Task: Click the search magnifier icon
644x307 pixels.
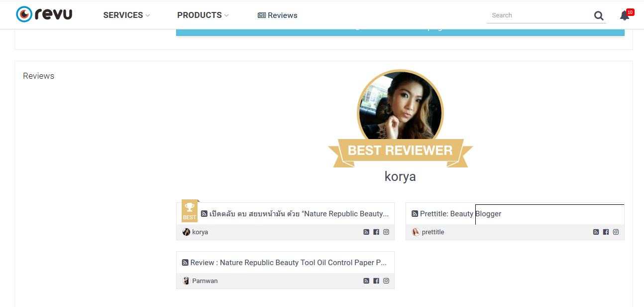Action: coord(599,16)
